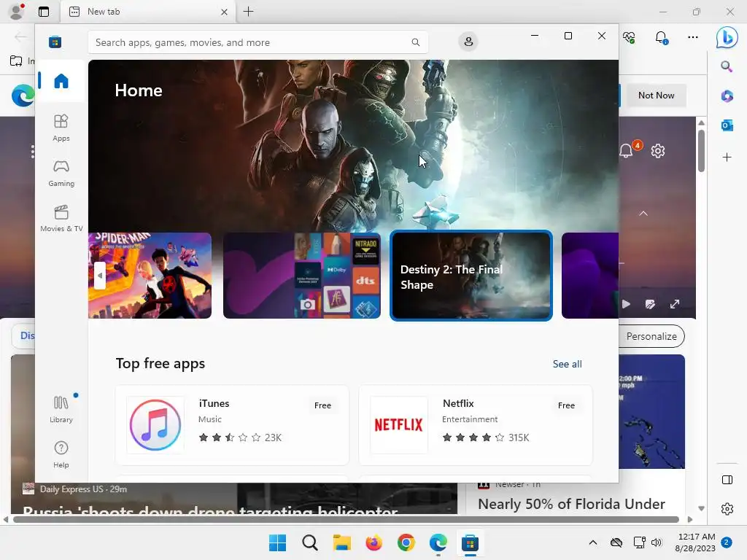Screen dimensions: 747x560
Task: Close the New tab in Edge
Action: [x=224, y=12]
